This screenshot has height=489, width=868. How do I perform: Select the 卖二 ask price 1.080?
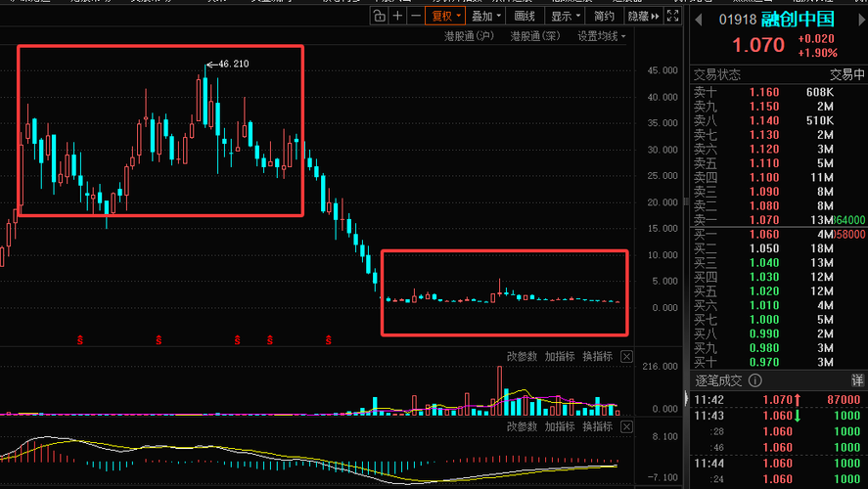coord(764,206)
